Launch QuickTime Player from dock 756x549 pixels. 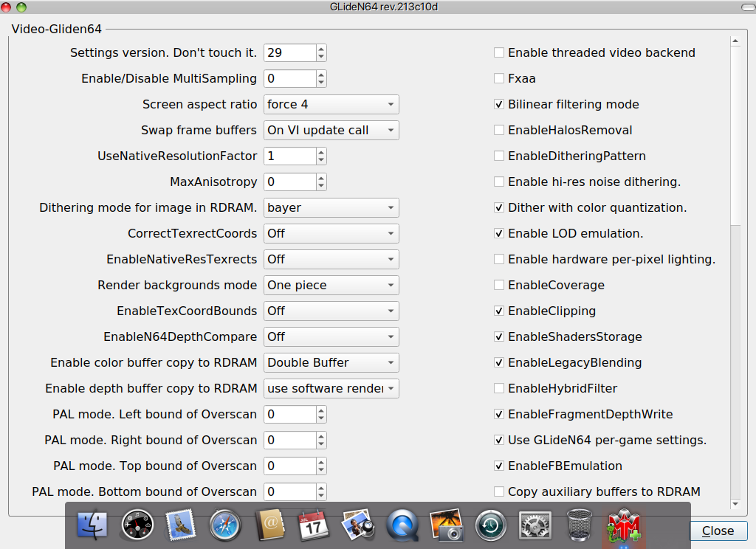tap(402, 525)
